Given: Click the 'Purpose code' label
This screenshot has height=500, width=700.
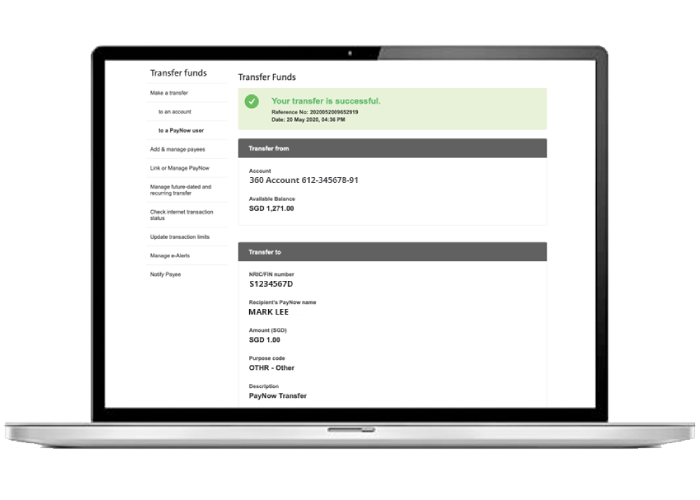Looking at the screenshot, I should click(x=267, y=358).
